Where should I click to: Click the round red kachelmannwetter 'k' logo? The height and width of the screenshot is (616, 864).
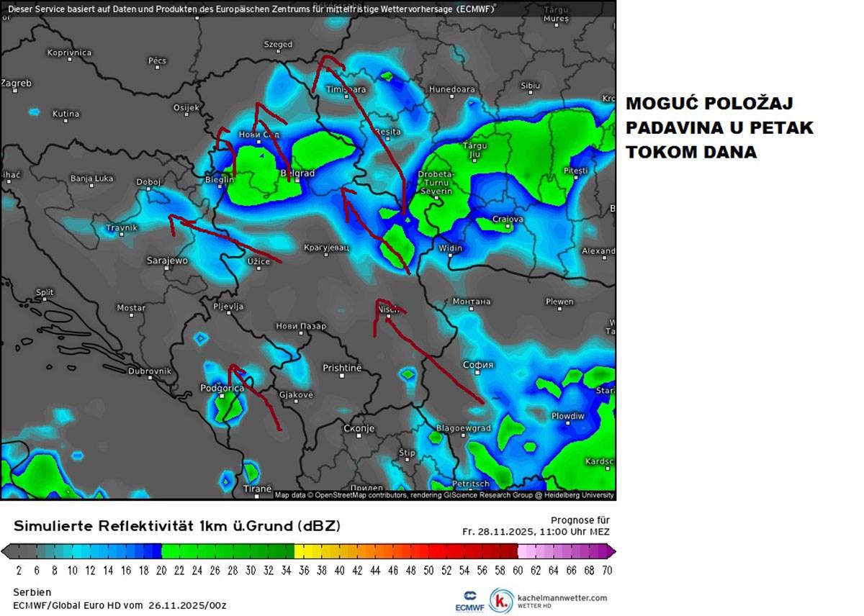coord(501,601)
